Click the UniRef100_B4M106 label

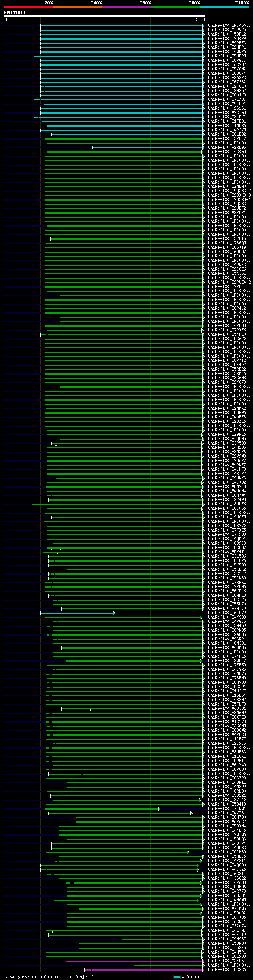227,447
